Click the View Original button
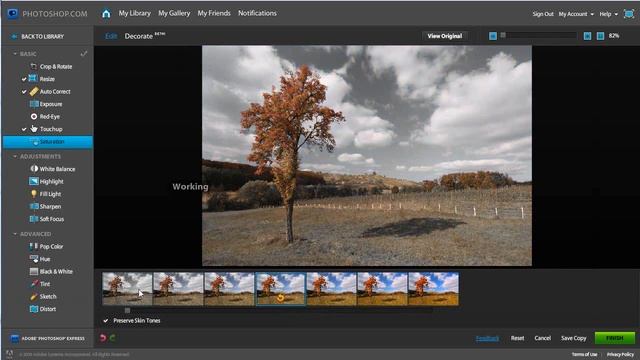 444,36
